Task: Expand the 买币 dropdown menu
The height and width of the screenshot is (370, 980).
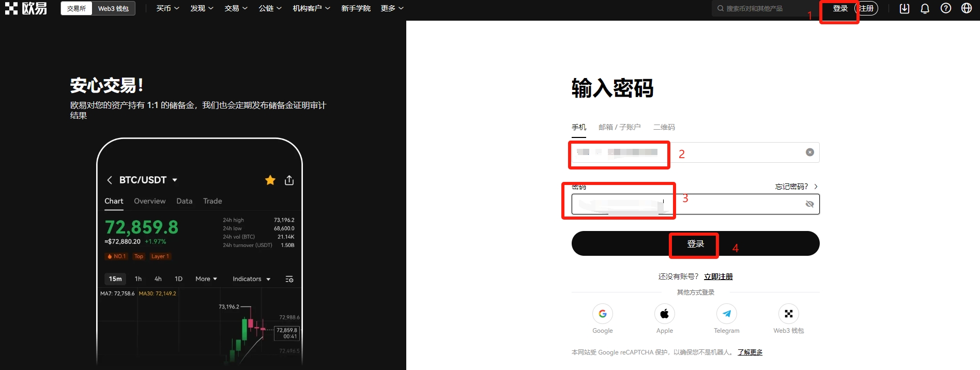Action: pyautogui.click(x=167, y=8)
